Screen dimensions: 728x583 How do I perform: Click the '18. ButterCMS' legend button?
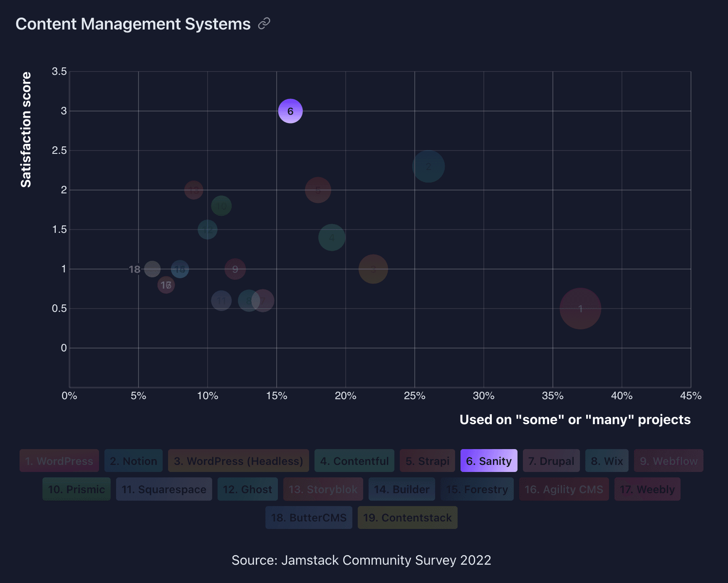point(309,517)
